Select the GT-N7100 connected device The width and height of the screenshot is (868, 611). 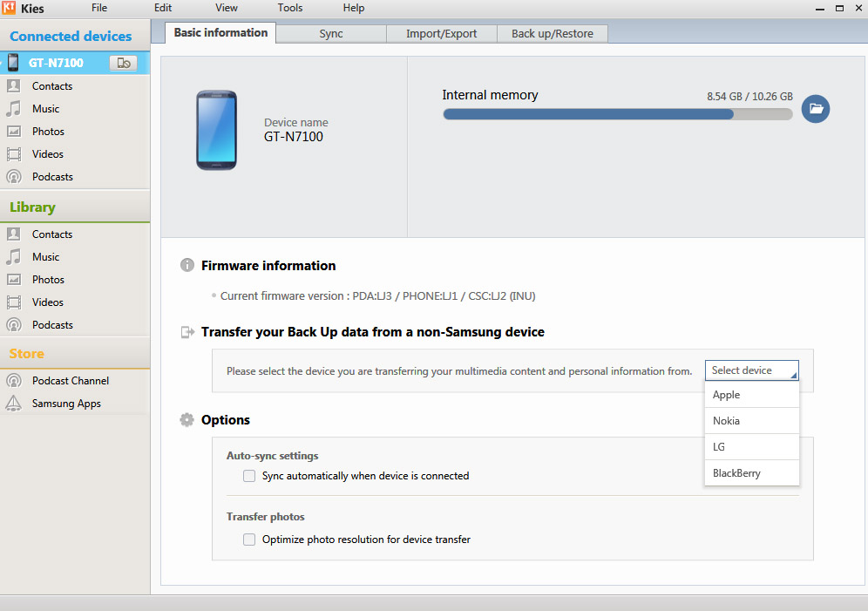point(75,63)
